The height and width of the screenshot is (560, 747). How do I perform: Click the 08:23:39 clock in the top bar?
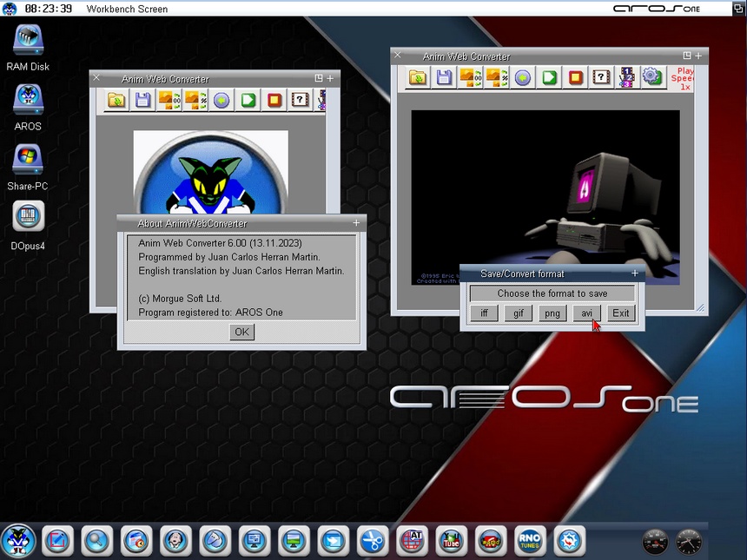click(x=48, y=9)
